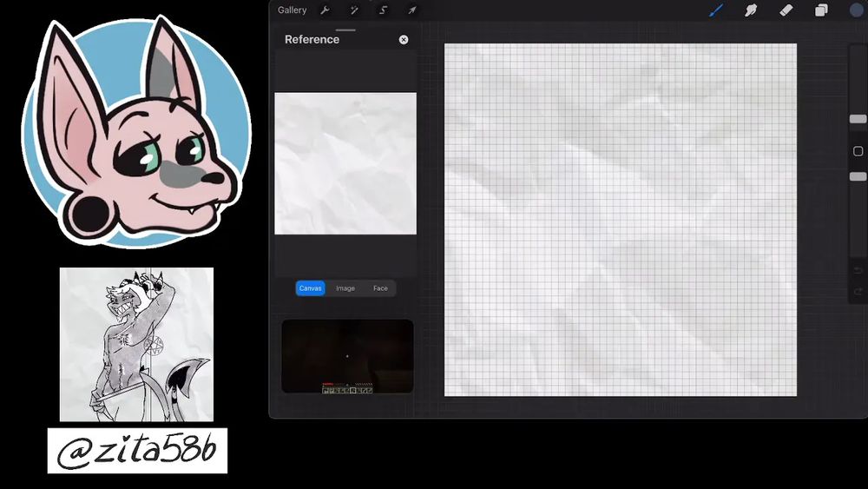Switch Reference to Image tab

(345, 288)
